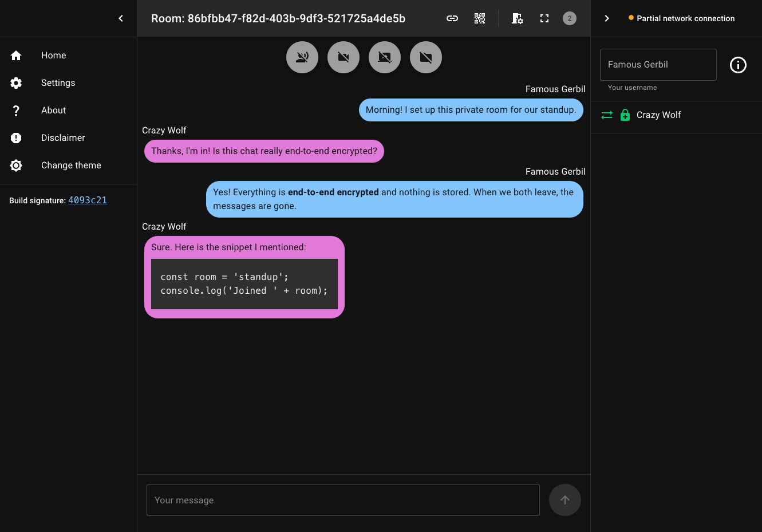762x532 pixels.
Task: Enter fullscreen mode
Action: click(544, 18)
